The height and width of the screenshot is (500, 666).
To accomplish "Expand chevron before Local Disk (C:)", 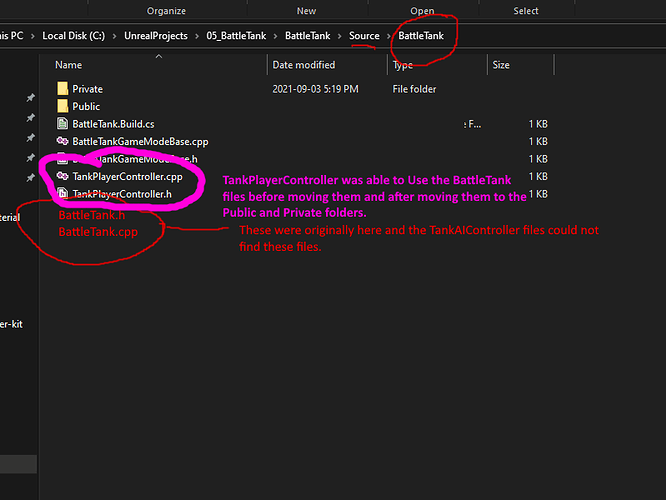I will [33, 36].
